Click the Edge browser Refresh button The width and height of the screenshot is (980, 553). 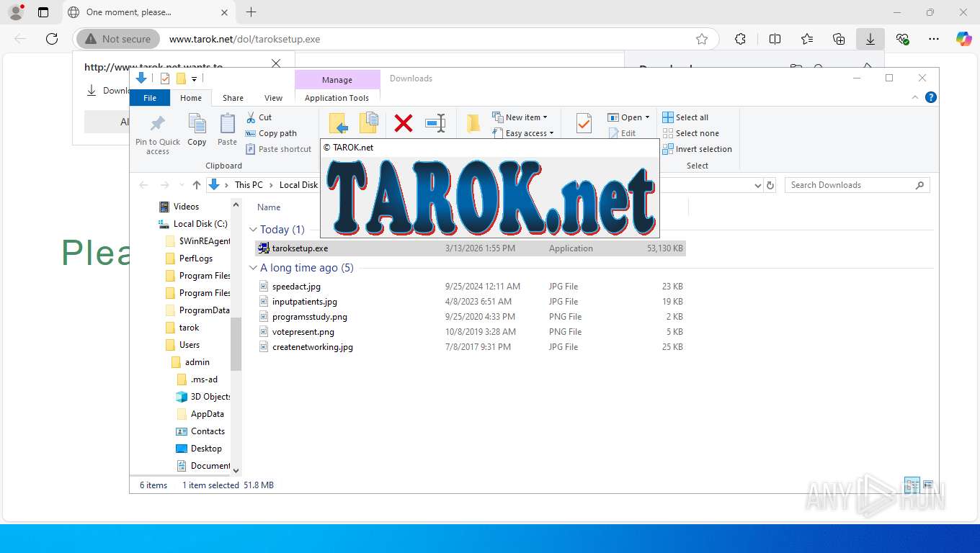click(x=52, y=39)
